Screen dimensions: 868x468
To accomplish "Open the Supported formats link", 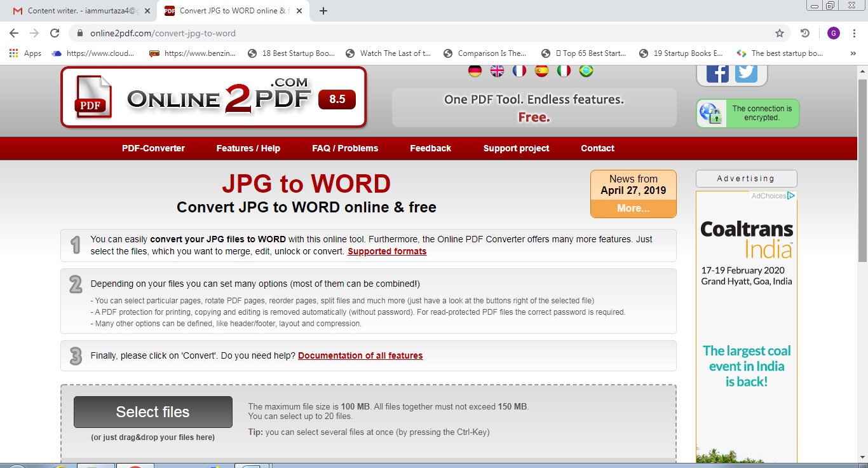I will (387, 251).
